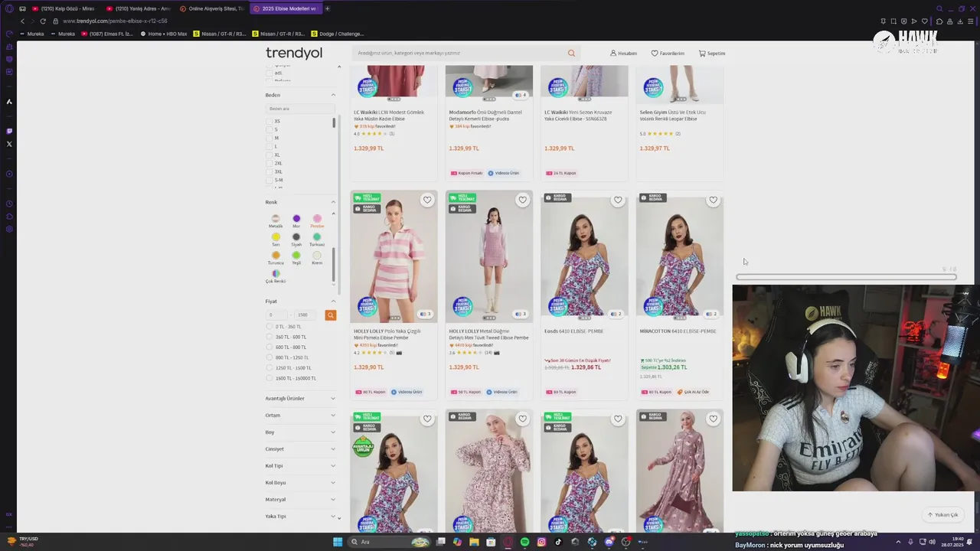Open volume control in system tray
Viewport: 980px width, 551px height.
(932, 542)
